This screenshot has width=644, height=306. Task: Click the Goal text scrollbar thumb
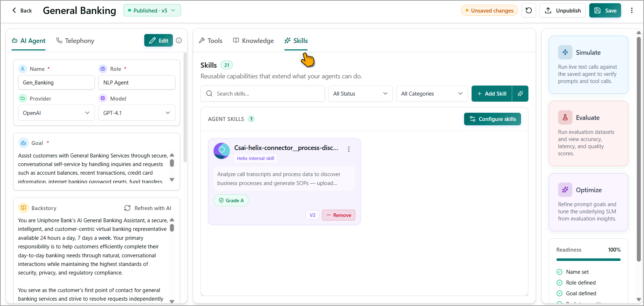tap(172, 163)
